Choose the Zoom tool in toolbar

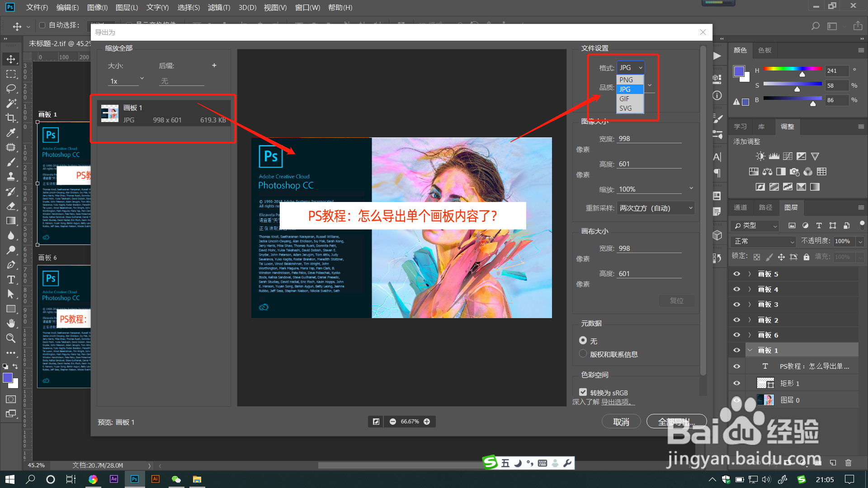(11, 338)
